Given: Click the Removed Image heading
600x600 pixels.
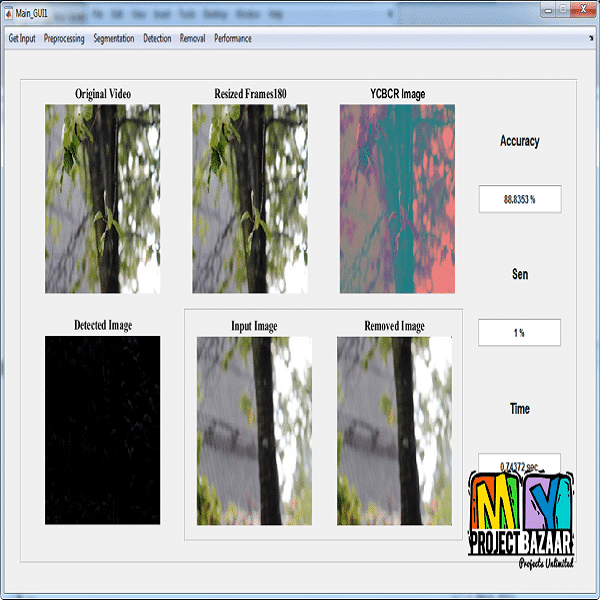Looking at the screenshot, I should pyautogui.click(x=395, y=326).
